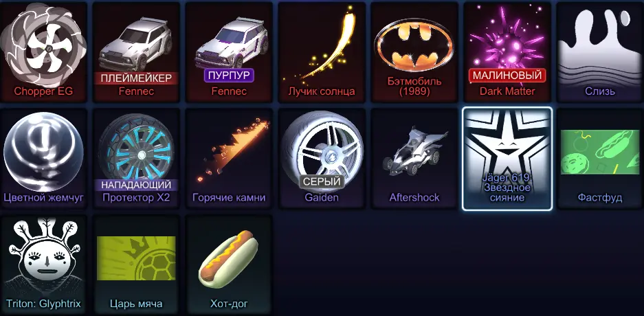Pick the Цветной жемчуг paint finish
The width and height of the screenshot is (644, 316).
[43, 159]
